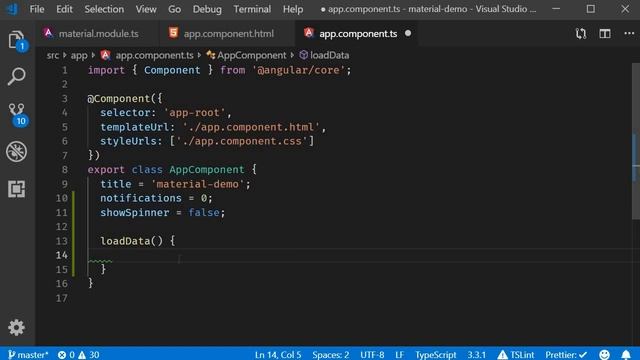Click the feedback smiley in status bar
Image resolution: width=640 pixels, height=360 pixels.
pos(604,354)
